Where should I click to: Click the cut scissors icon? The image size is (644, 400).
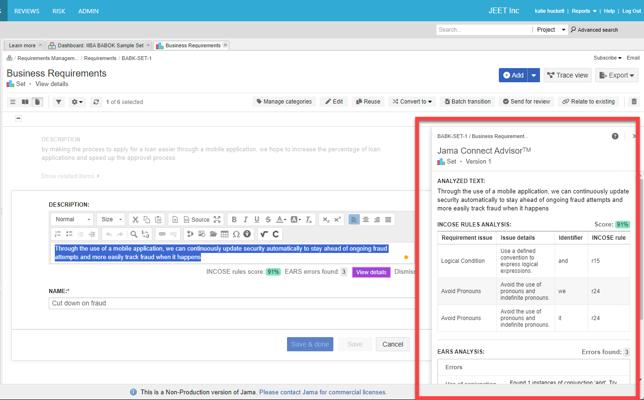[135, 220]
